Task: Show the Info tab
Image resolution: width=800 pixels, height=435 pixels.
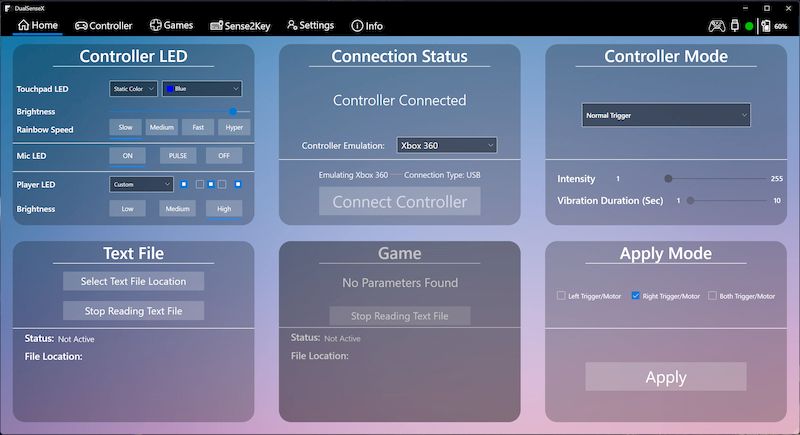Action: 367,25
